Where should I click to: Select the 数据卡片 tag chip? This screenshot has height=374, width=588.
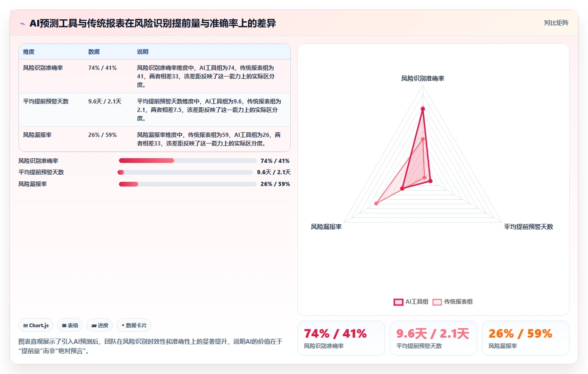[x=134, y=325]
